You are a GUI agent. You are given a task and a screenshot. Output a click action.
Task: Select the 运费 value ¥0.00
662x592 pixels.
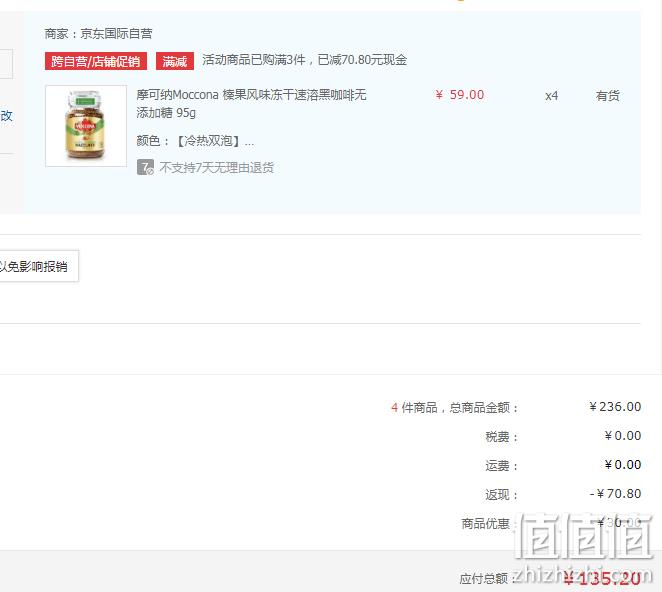pos(623,464)
